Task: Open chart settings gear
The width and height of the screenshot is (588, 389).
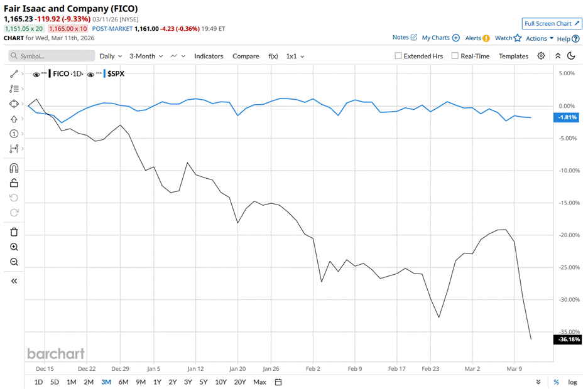Action: [x=541, y=56]
